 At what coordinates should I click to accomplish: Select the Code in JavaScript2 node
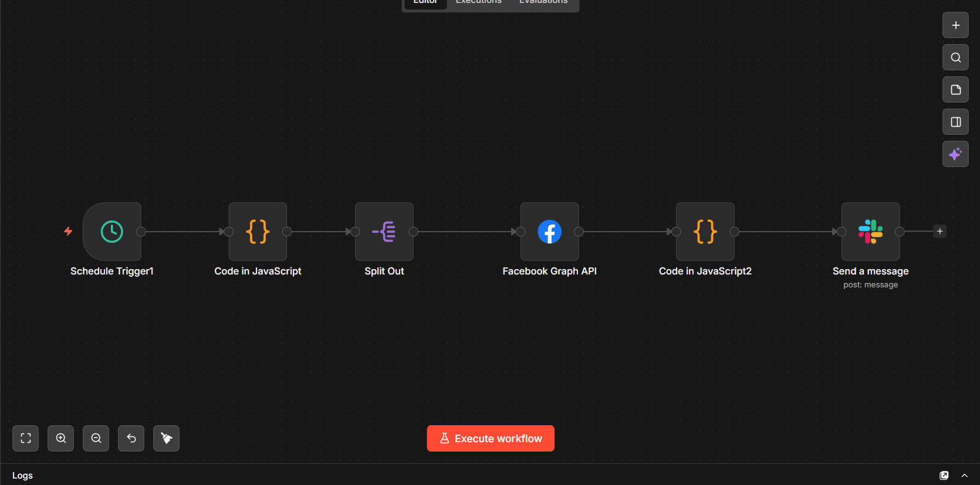pos(705,232)
